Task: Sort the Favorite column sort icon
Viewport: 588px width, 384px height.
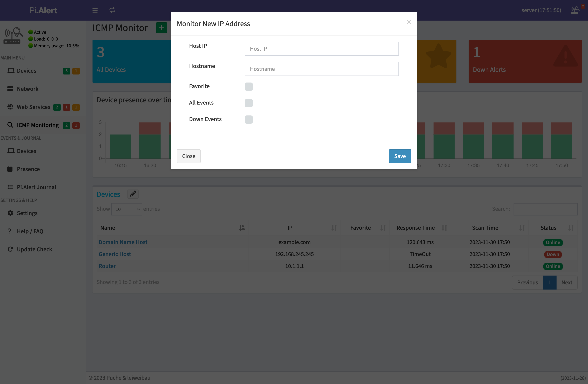Action: (x=383, y=228)
